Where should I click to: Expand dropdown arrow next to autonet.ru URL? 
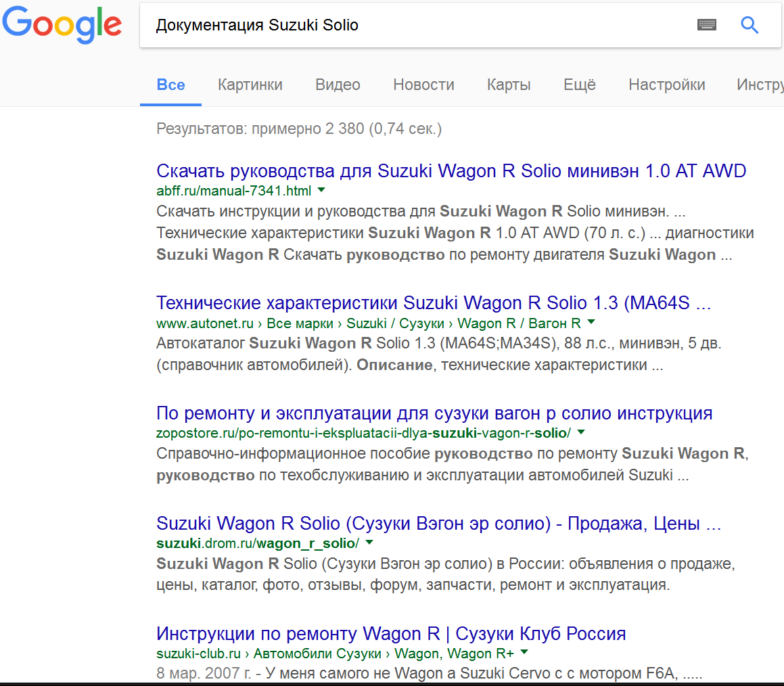pyautogui.click(x=591, y=323)
